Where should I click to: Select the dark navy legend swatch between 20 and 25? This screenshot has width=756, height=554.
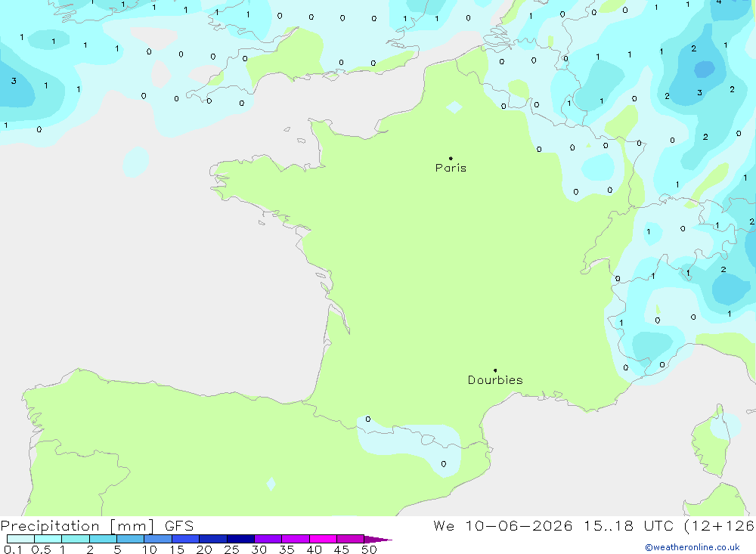point(213,539)
